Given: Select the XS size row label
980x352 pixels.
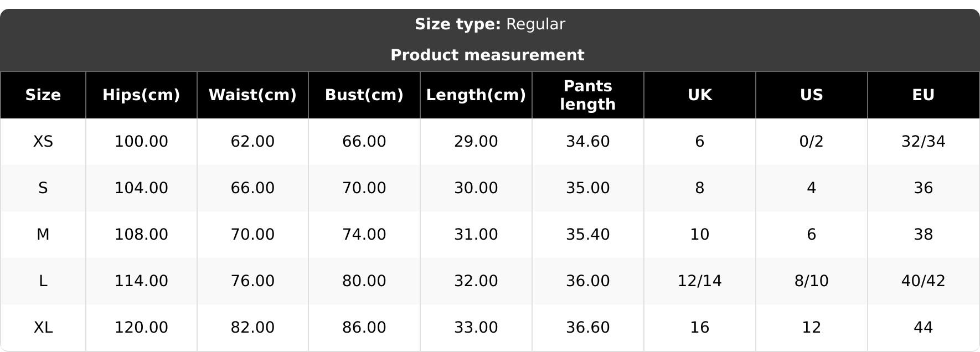Looking at the screenshot, I should pos(43,142).
